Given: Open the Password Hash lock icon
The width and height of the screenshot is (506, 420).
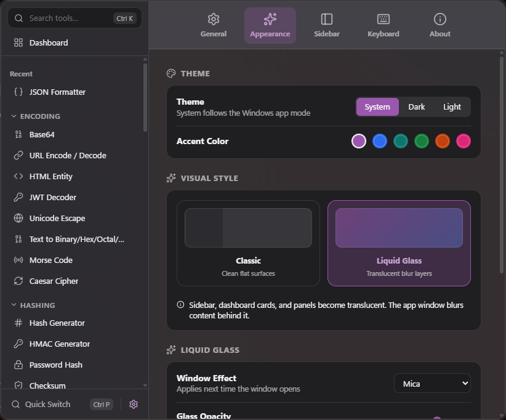Looking at the screenshot, I should pyautogui.click(x=18, y=365).
